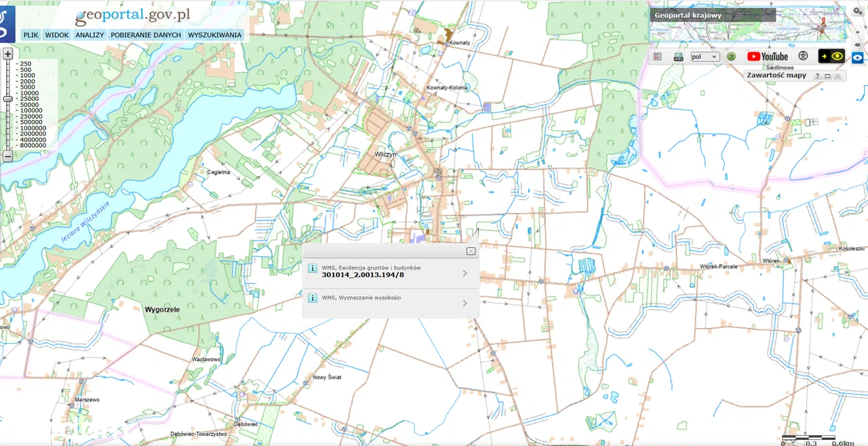Click the zoom in plus button

tap(8, 54)
